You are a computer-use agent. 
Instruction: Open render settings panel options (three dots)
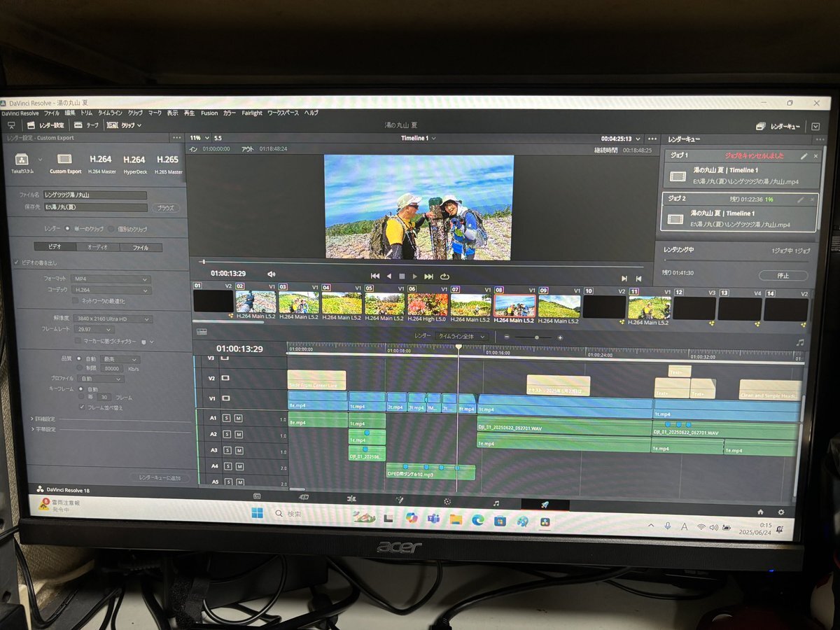coord(177,138)
